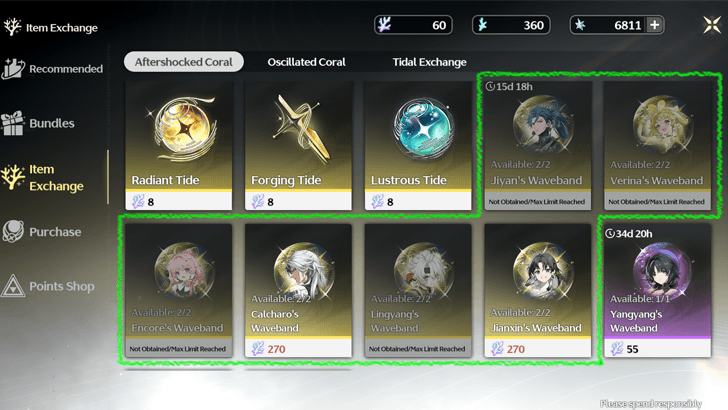Select Jiyan's Waveband limited-time card
The height and width of the screenshot is (410, 728).
(x=538, y=146)
